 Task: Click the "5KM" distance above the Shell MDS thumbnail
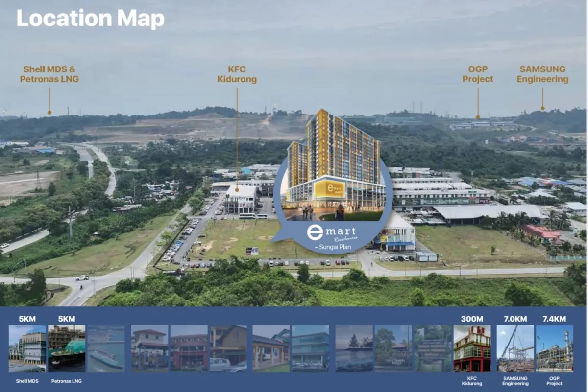(27, 319)
